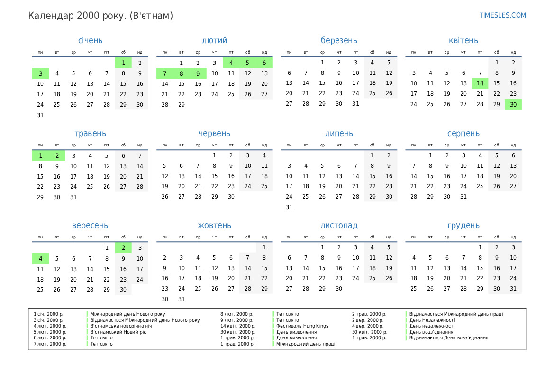Click highlighted day 7 in лютий
Screen dimensions: 554x392
coord(164,73)
